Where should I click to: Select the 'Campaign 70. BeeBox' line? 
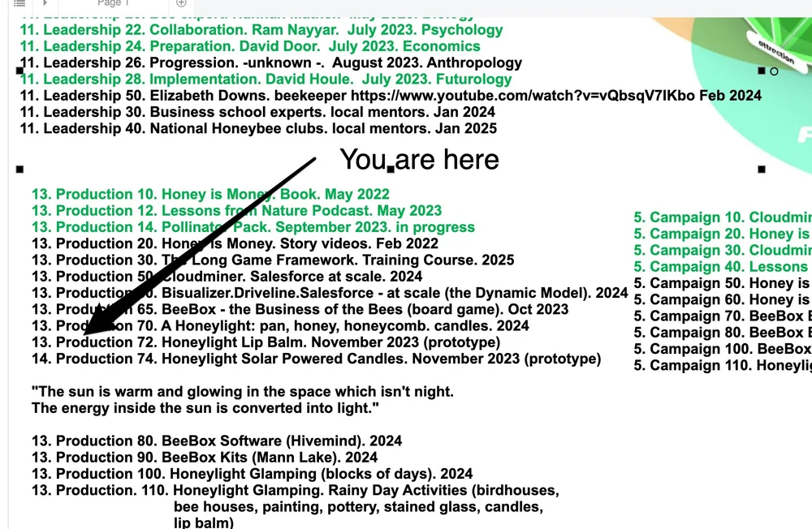(723, 316)
